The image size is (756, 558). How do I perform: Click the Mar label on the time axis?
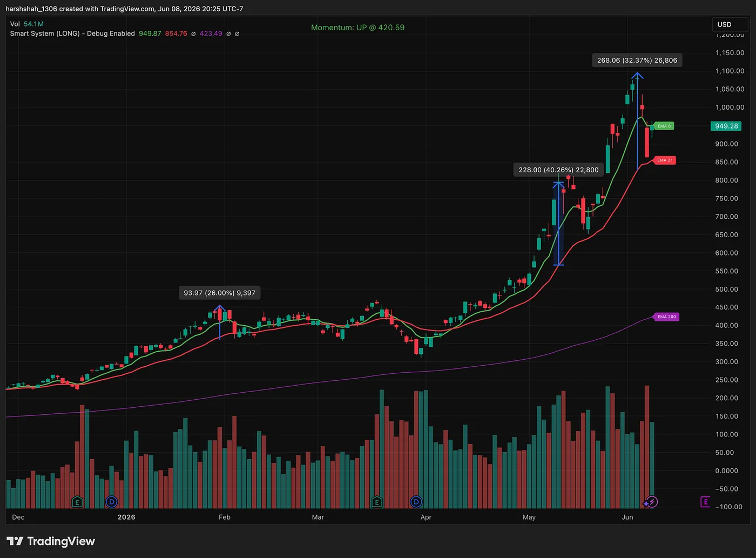[318, 517]
